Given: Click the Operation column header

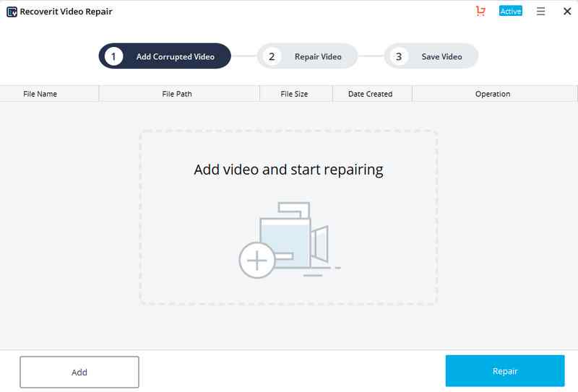Looking at the screenshot, I should pyautogui.click(x=494, y=94).
